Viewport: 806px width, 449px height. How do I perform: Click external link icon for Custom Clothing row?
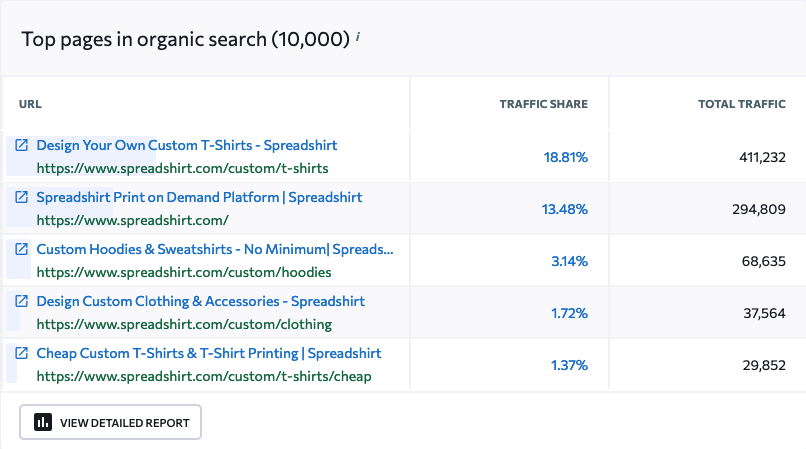[x=21, y=301]
